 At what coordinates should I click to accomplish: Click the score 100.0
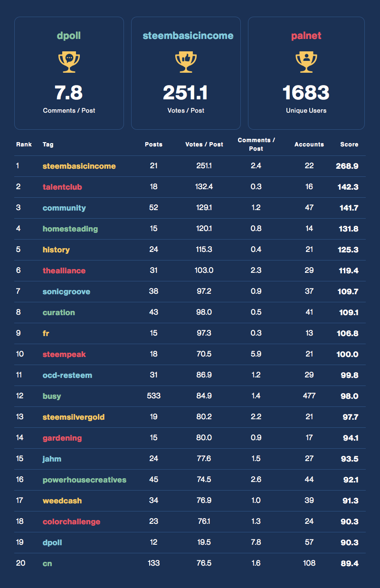click(348, 354)
